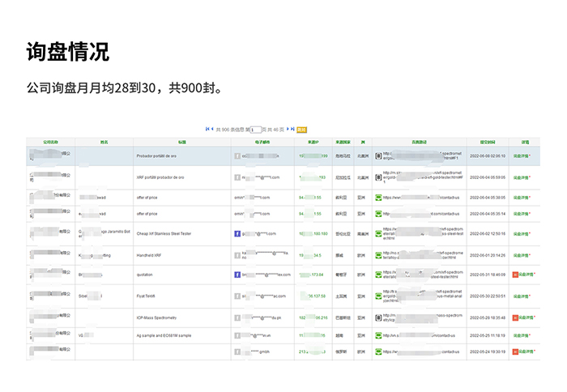Viewport: 567px width, 392px height.
Task: Click green desktop icon in 'quotation' row
Action: [x=378, y=275]
